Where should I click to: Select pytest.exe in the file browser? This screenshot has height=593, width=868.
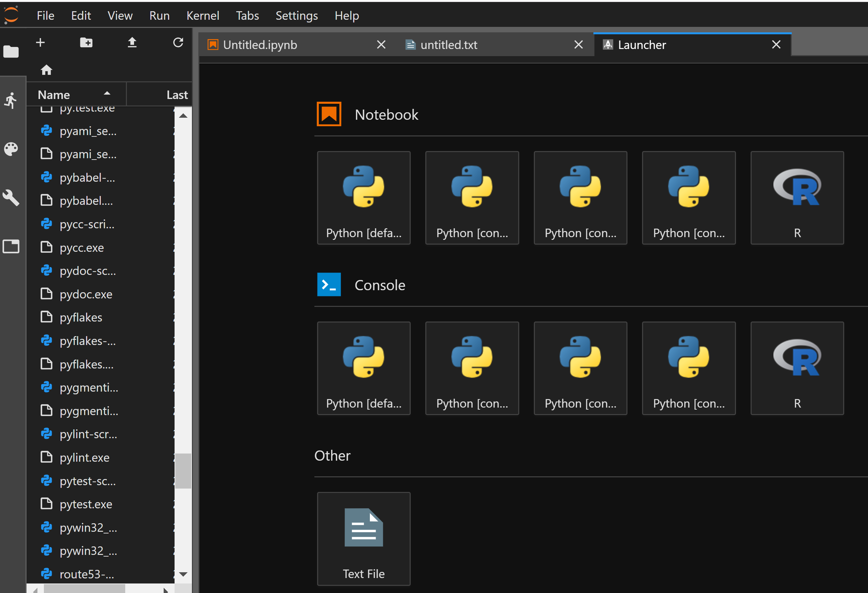tap(86, 504)
